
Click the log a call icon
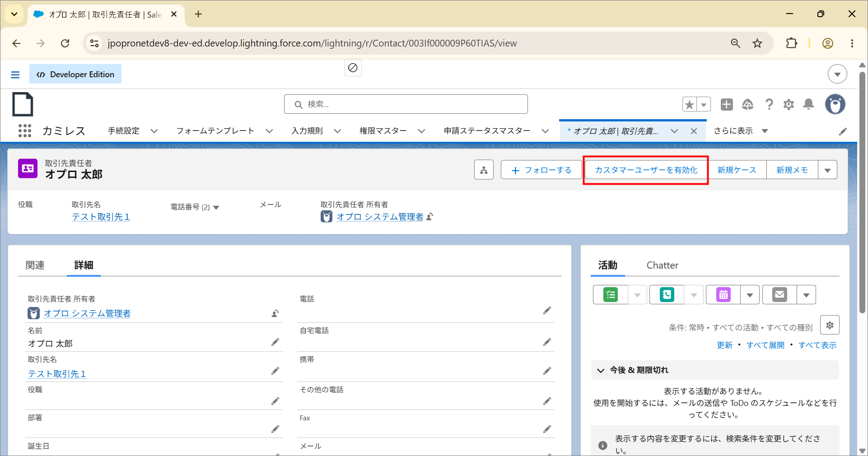tap(667, 295)
